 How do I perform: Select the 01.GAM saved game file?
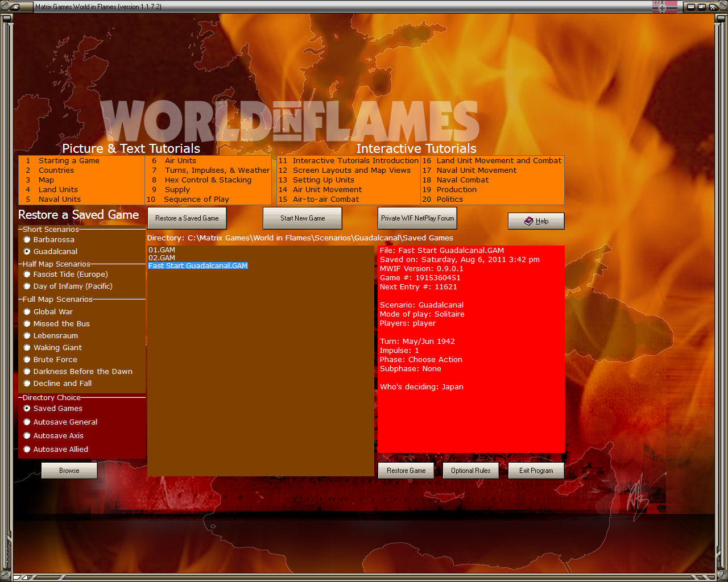coord(162,250)
